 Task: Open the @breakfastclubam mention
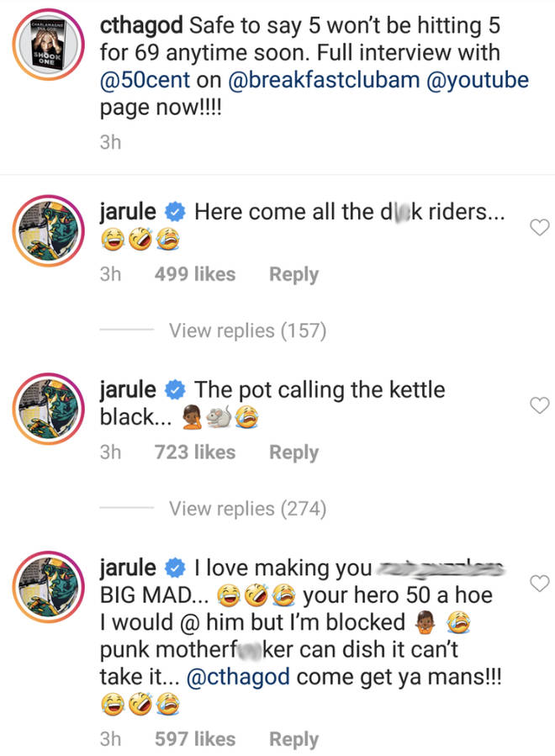[x=324, y=80]
